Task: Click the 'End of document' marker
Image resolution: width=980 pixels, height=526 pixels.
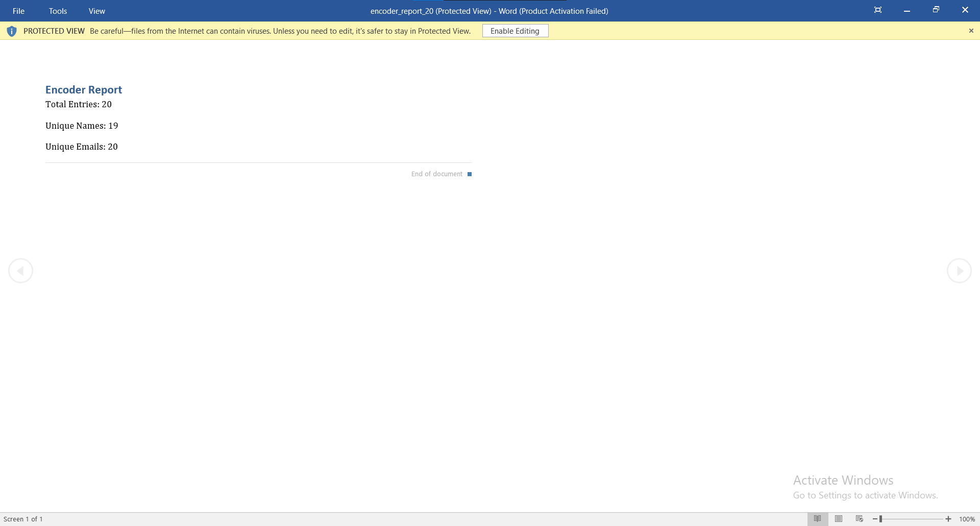Action: (x=442, y=174)
